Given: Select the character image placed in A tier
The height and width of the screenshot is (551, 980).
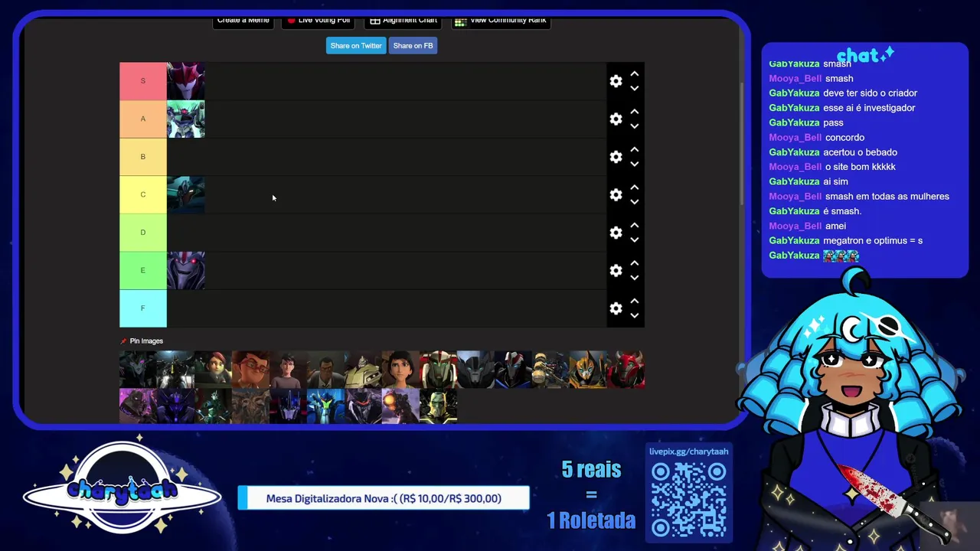Looking at the screenshot, I should click(186, 119).
